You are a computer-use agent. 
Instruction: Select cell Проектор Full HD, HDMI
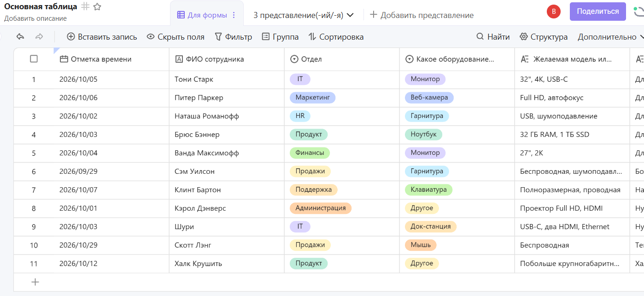pyautogui.click(x=572, y=208)
